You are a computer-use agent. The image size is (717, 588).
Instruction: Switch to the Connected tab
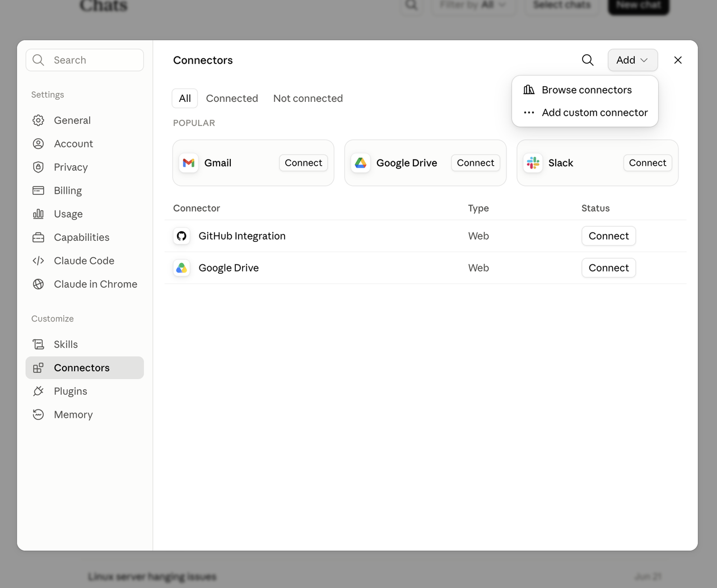pos(232,98)
